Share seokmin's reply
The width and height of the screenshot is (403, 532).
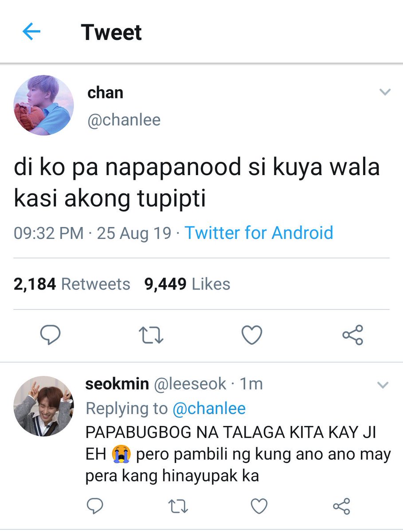pyautogui.click(x=341, y=506)
